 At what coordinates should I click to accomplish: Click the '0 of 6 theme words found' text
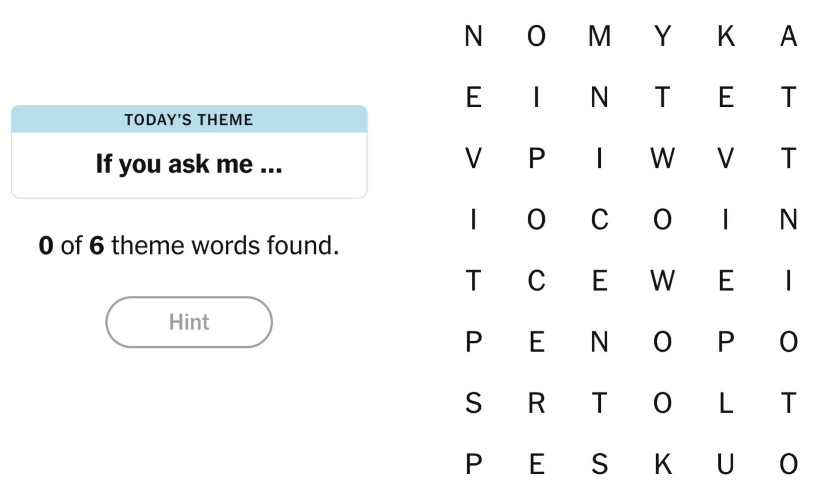189,245
